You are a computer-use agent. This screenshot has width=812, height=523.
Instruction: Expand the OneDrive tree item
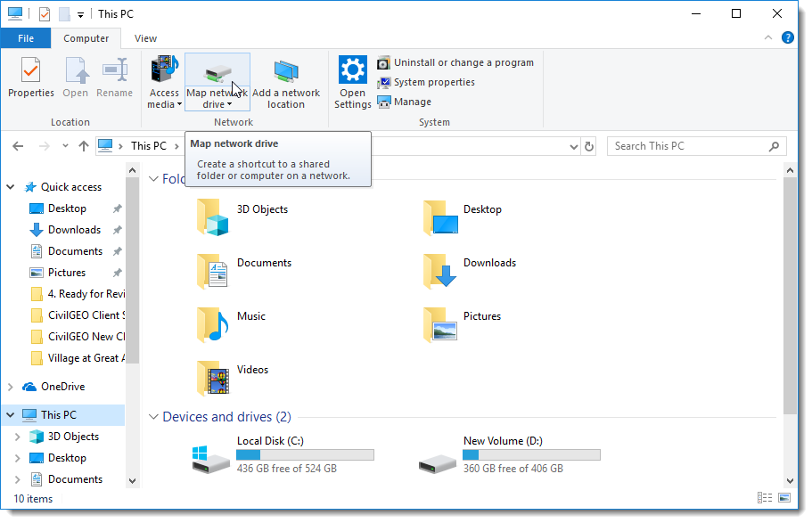10,386
